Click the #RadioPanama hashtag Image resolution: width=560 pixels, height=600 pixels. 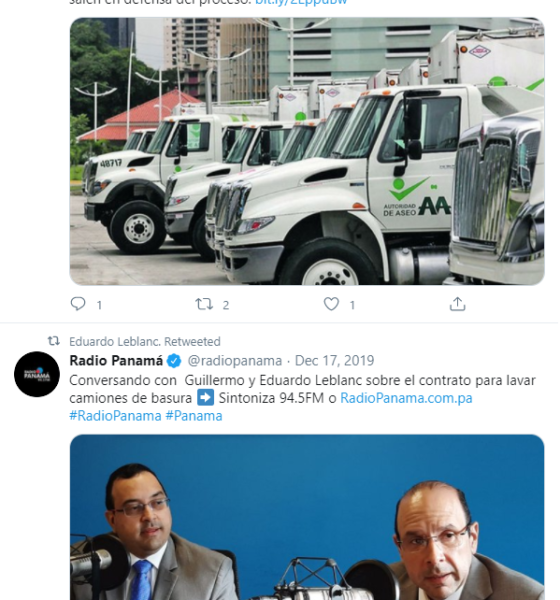[x=115, y=416]
